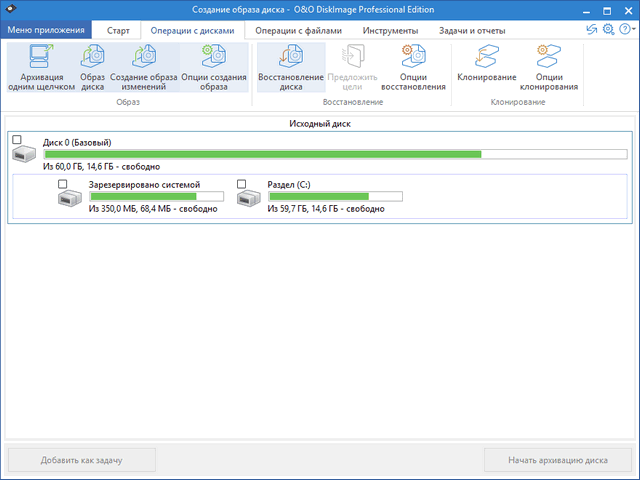
Task: Switch to Задачи и отчеты tab
Action: pyautogui.click(x=472, y=31)
